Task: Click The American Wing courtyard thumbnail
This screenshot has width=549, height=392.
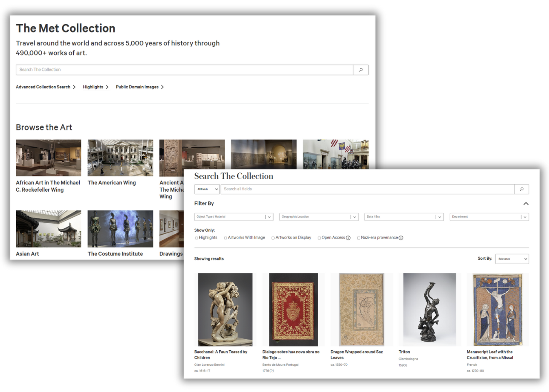Action: coord(120,158)
